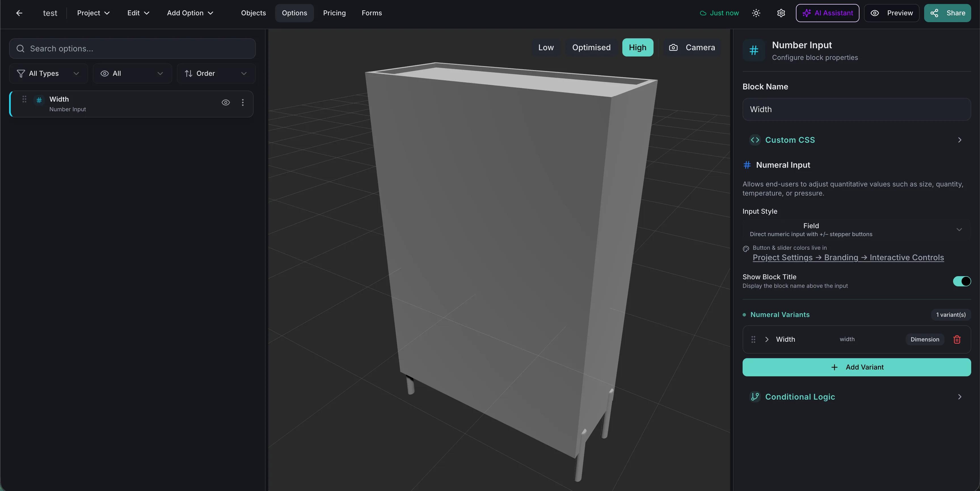Set render quality to High
This screenshot has height=491, width=980.
pos(638,48)
